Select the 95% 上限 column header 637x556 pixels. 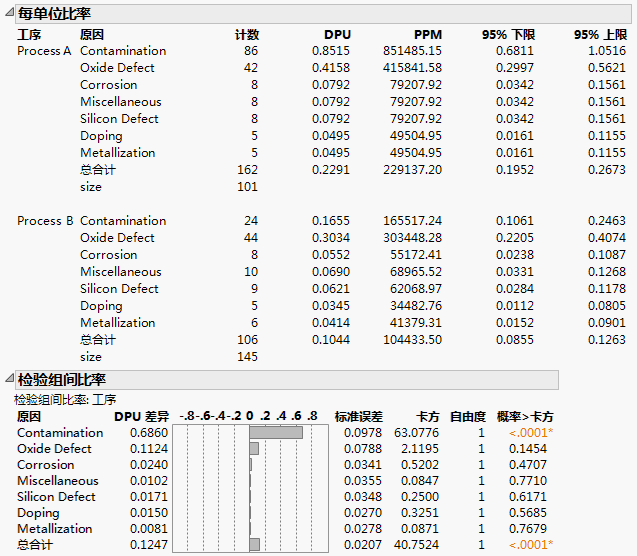pos(600,35)
